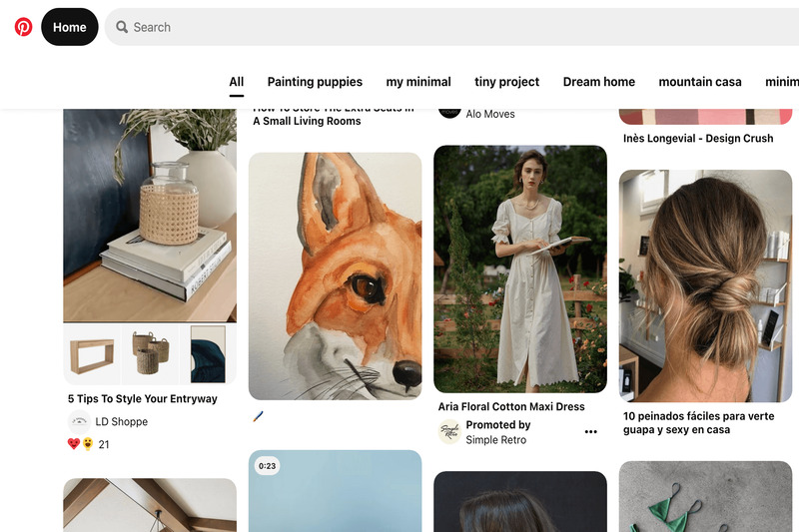The height and width of the screenshot is (532, 799).
Task: Click the Alo Moves avatar icon
Action: (x=449, y=111)
